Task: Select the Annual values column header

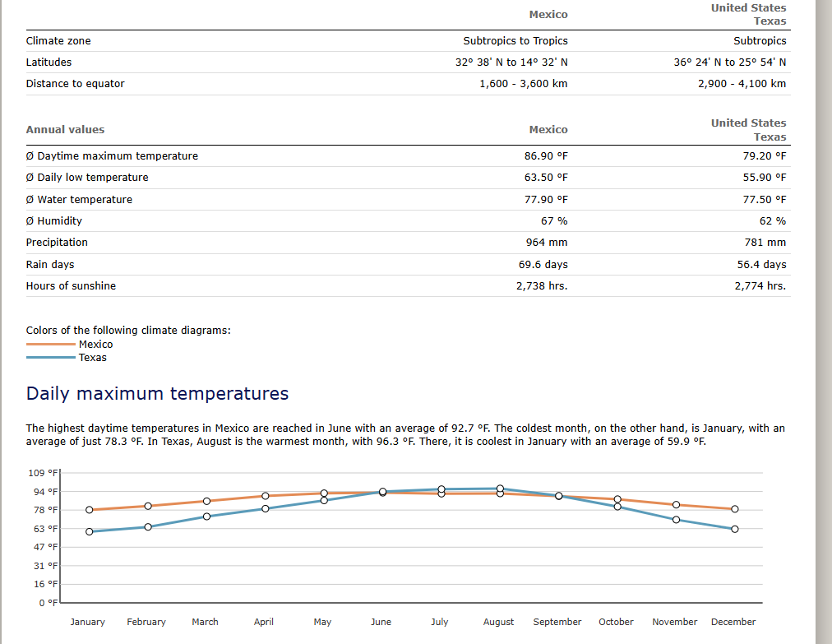Action: click(65, 130)
